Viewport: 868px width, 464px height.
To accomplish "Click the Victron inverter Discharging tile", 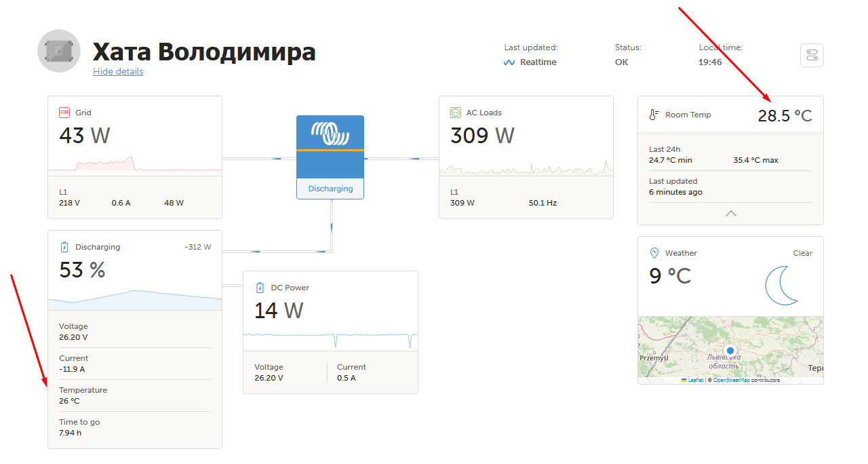I will 330,157.
